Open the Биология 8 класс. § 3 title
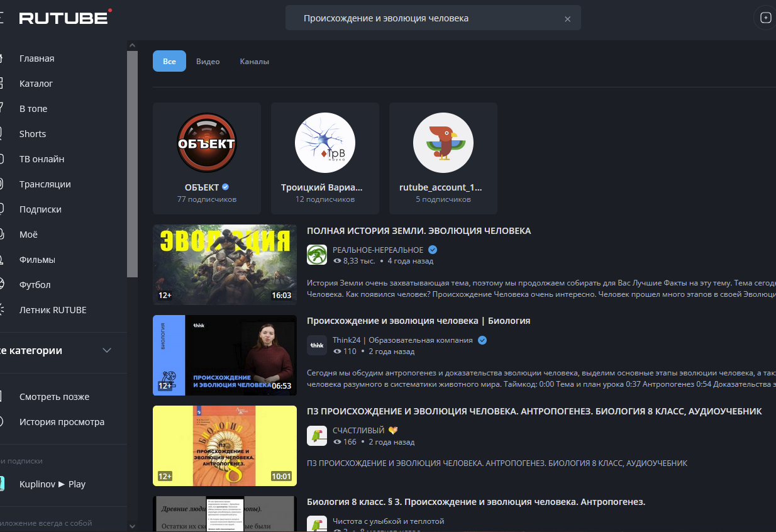The width and height of the screenshot is (776, 532). pos(476,502)
